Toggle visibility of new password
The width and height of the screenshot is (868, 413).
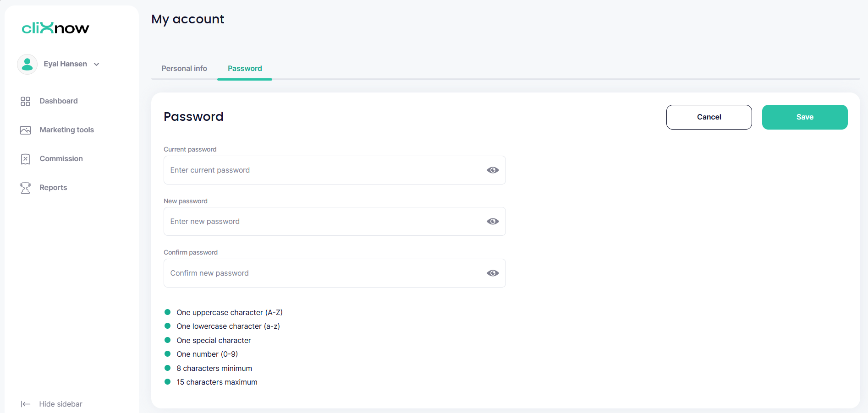coord(493,222)
